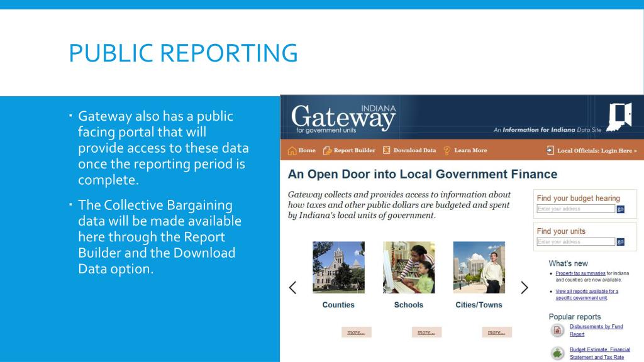Click the Download Data icon

(387, 150)
